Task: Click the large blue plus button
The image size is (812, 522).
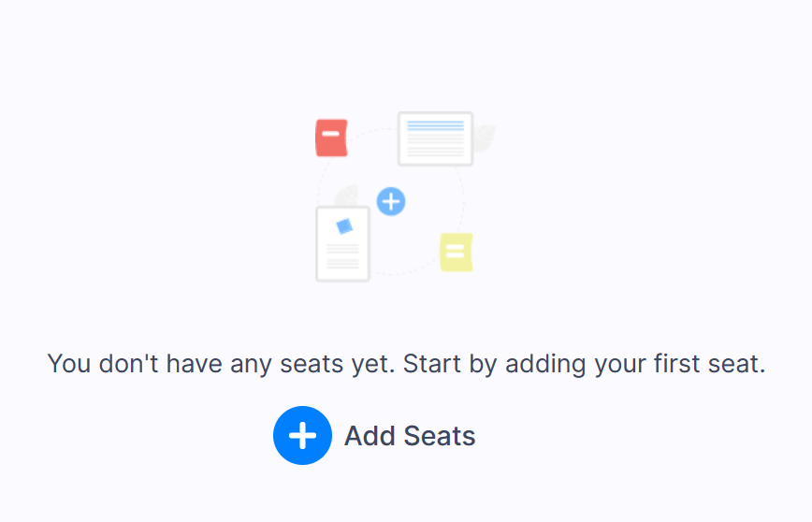Action: (302, 436)
